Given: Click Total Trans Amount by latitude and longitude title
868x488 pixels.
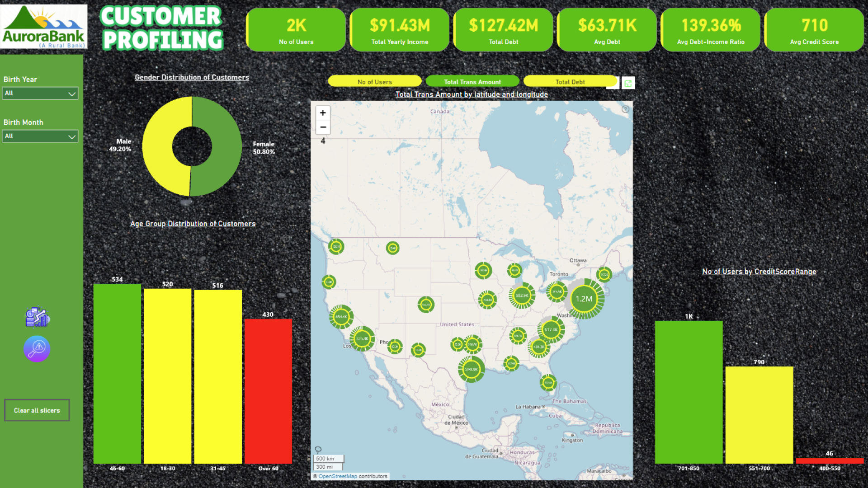Looking at the screenshot, I should 472,94.
